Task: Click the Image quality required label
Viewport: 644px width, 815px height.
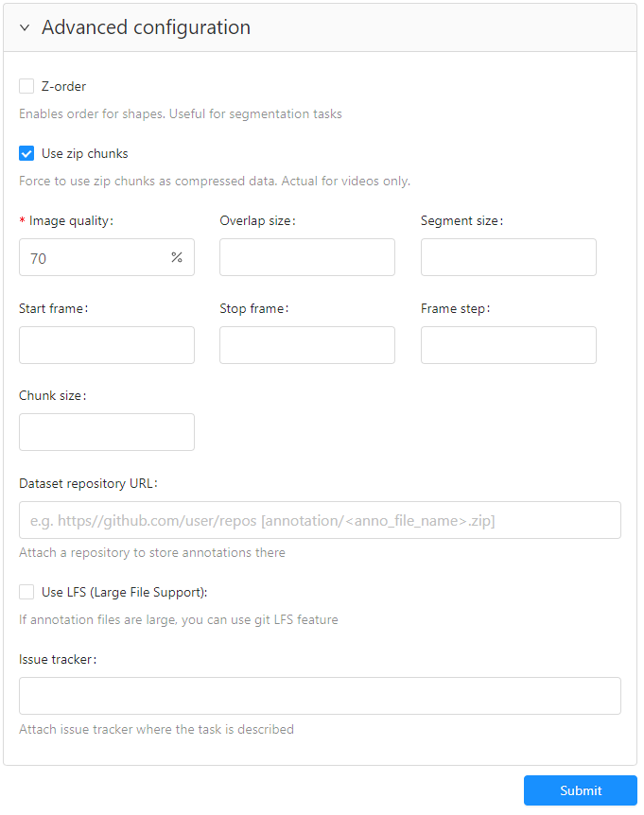Action: pyautogui.click(x=70, y=221)
